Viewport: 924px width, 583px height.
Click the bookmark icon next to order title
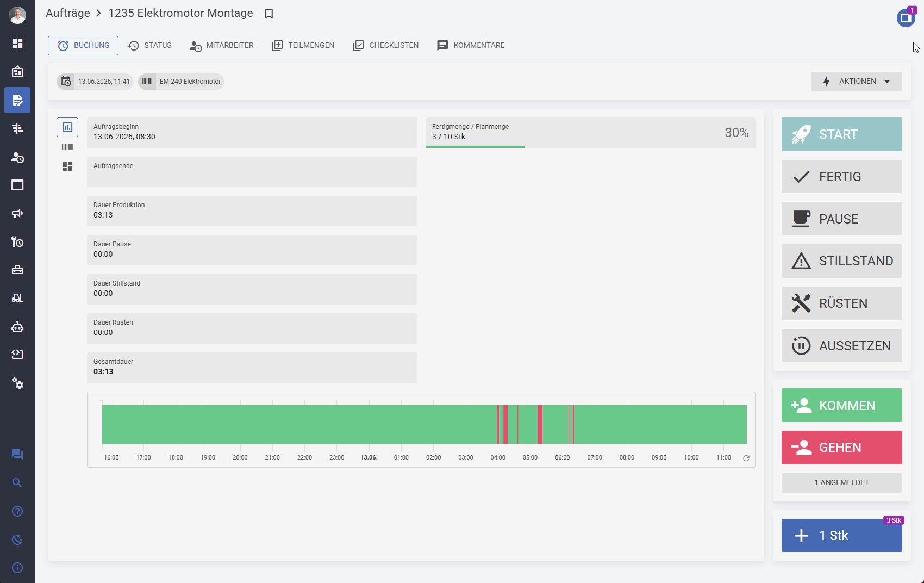269,14
